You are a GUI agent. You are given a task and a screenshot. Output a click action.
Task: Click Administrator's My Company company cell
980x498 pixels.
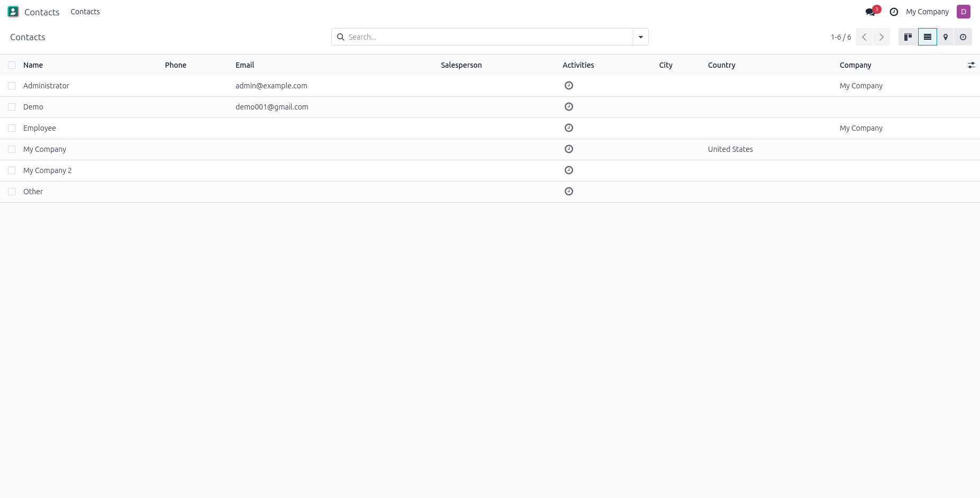pyautogui.click(x=861, y=86)
